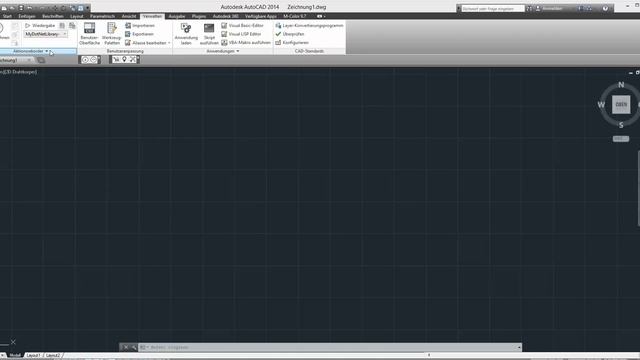Click the command line customize wrench icon
The height and width of the screenshot is (360, 640).
[x=133, y=347]
